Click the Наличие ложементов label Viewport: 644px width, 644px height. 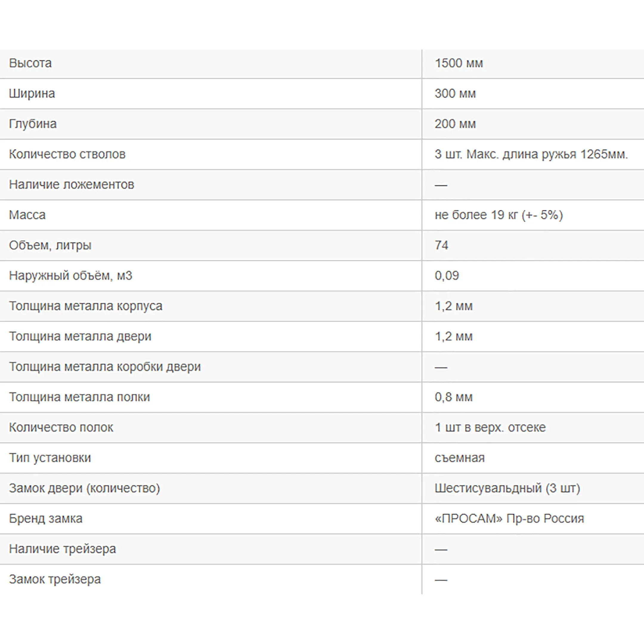point(71,185)
